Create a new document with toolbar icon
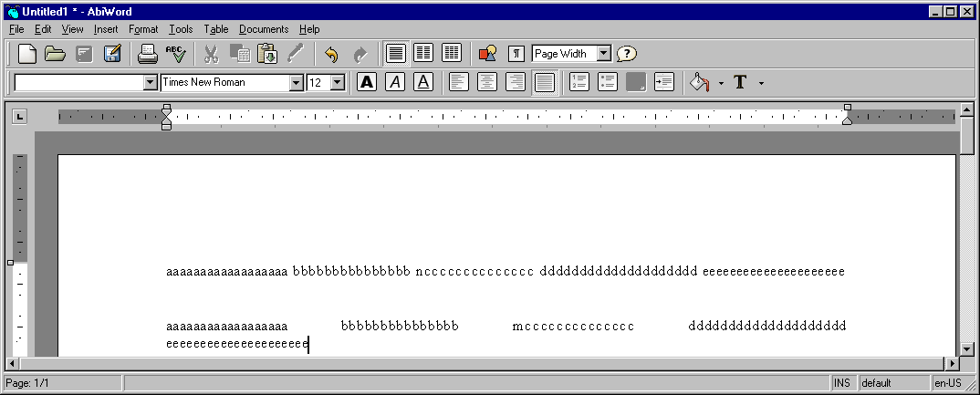Image resolution: width=980 pixels, height=395 pixels. pyautogui.click(x=27, y=54)
